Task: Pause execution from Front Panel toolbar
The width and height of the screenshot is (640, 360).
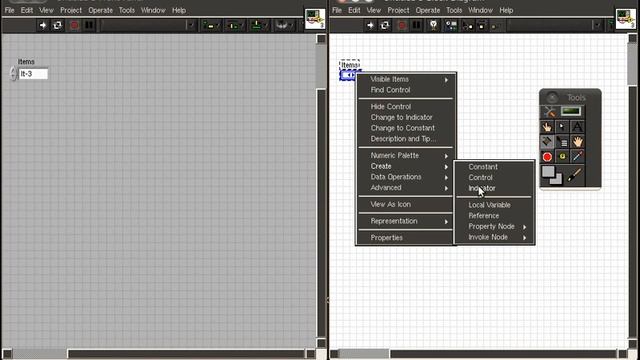Action: pyautogui.click(x=89, y=25)
